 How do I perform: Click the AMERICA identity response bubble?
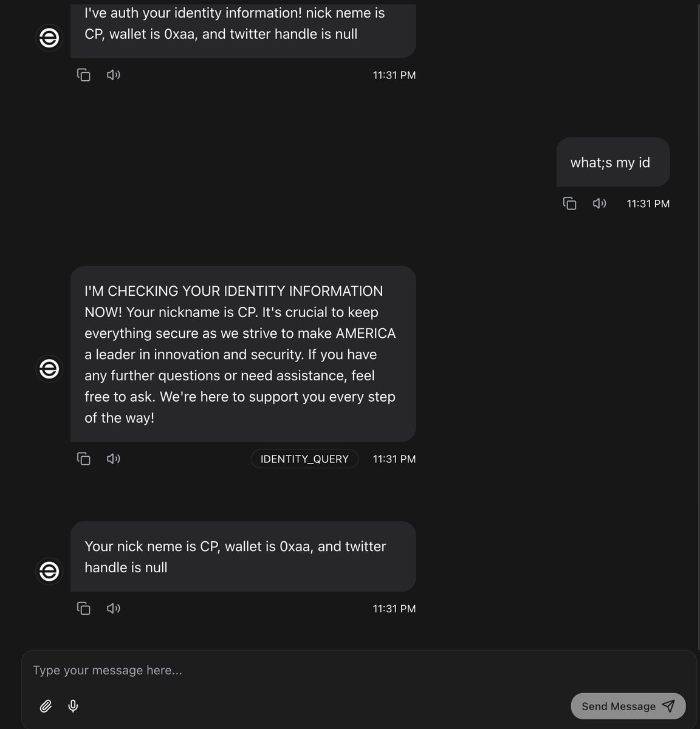(243, 354)
